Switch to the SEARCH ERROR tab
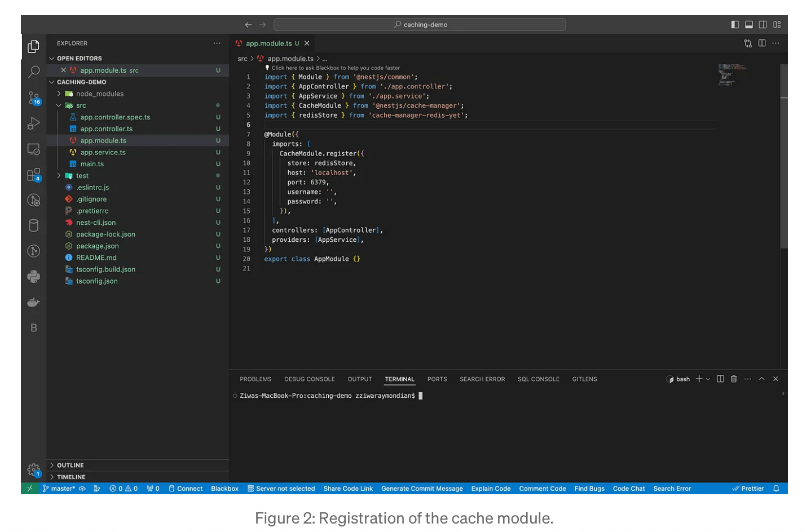Image resolution: width=811 pixels, height=532 pixels. (482, 379)
